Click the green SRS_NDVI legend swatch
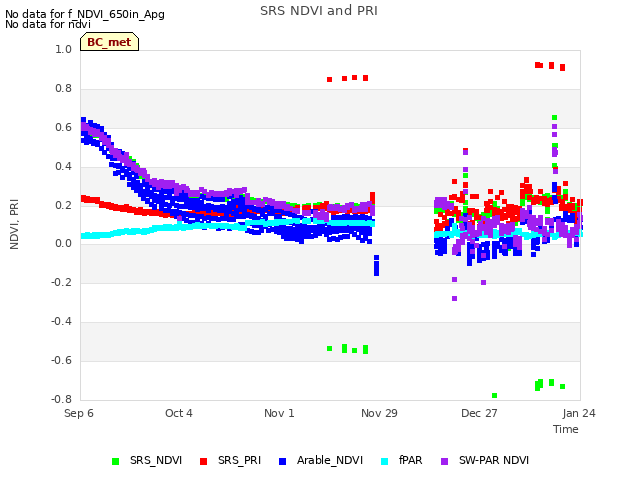Viewport: 640px width, 480px height. point(116,461)
